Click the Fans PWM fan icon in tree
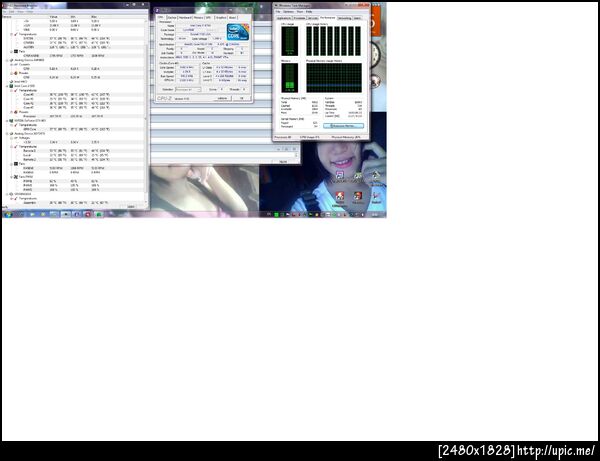 click(x=16, y=177)
